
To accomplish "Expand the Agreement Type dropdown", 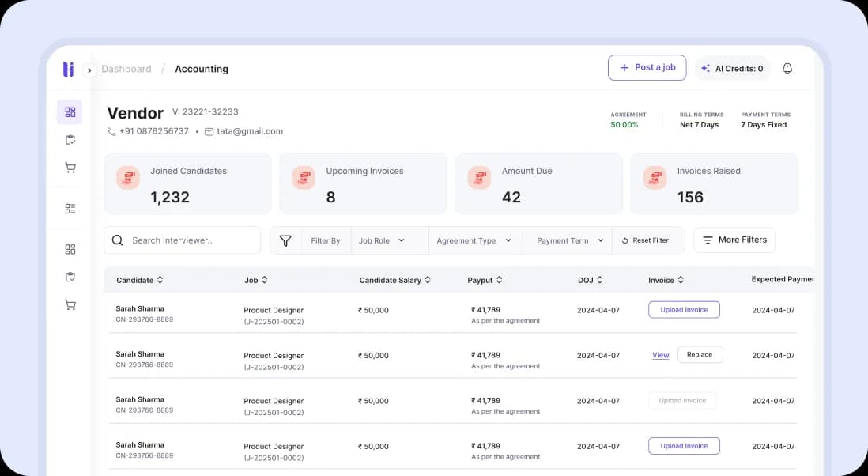I will pos(473,240).
